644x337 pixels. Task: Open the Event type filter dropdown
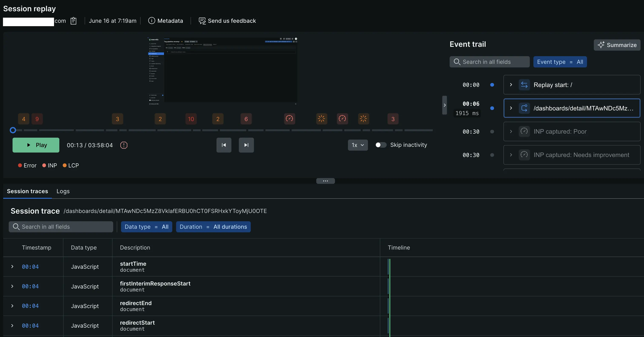coord(560,62)
